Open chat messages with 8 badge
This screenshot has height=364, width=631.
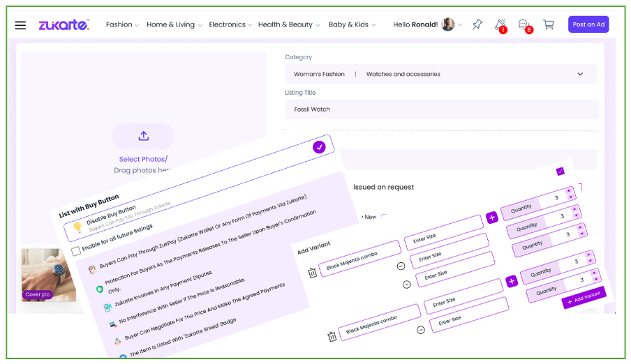point(525,26)
